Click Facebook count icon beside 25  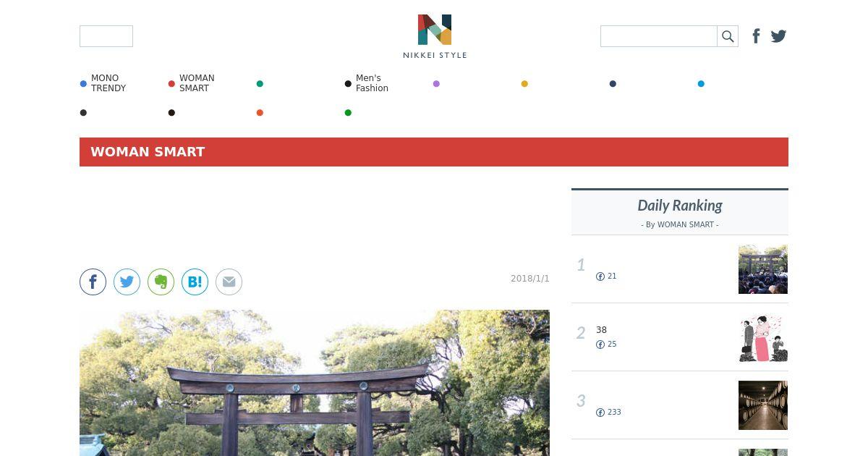point(600,345)
